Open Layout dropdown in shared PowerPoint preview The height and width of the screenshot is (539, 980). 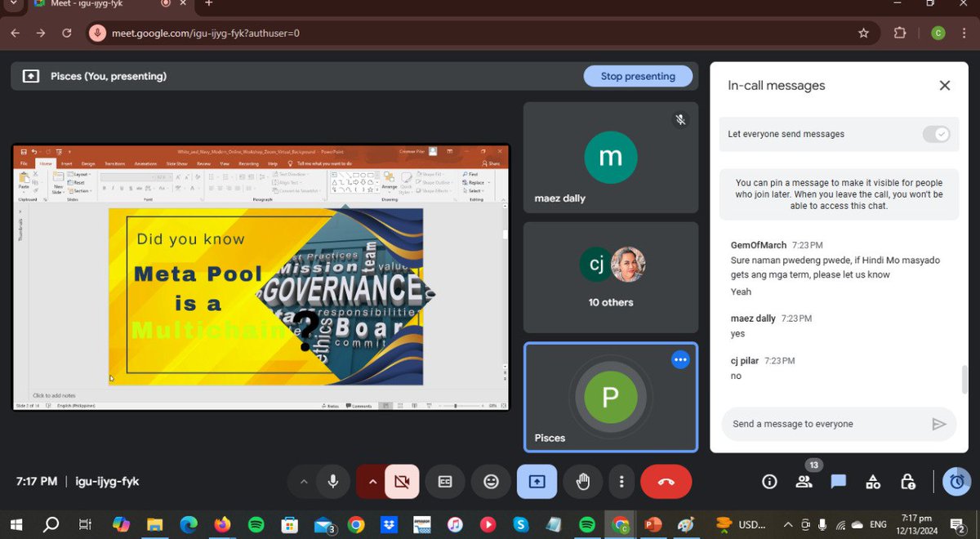coord(80,174)
